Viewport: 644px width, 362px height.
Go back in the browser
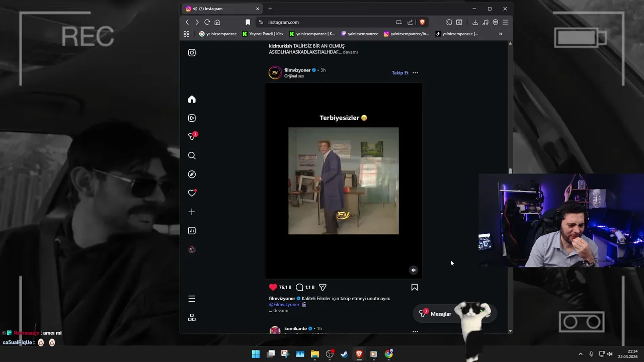click(187, 22)
